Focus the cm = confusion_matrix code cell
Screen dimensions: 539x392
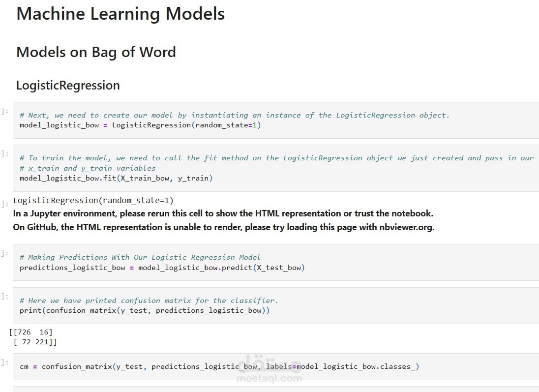click(x=219, y=367)
